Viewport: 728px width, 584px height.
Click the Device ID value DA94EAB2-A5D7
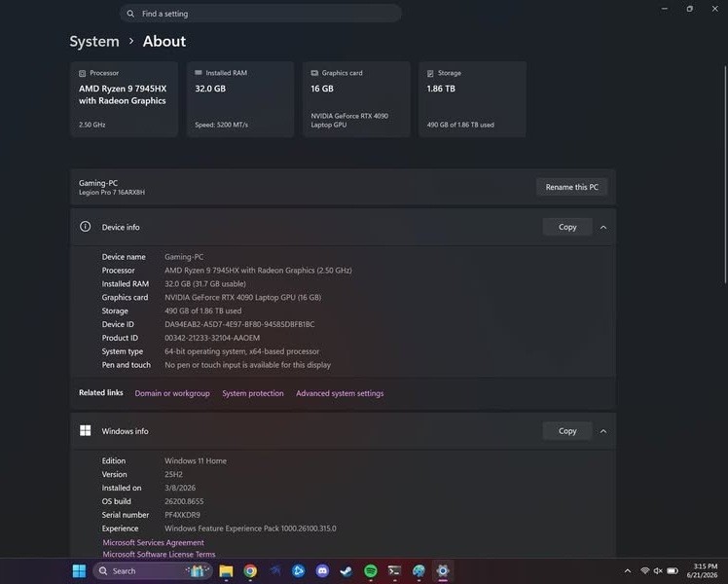239,324
